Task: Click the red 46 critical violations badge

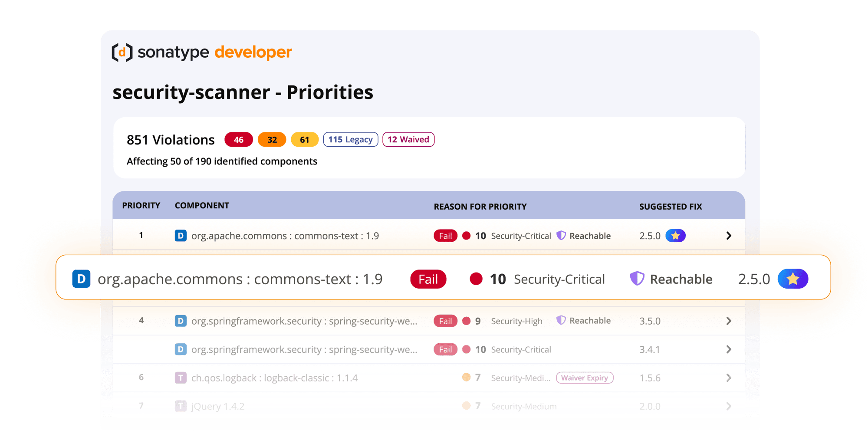Action: [x=239, y=140]
